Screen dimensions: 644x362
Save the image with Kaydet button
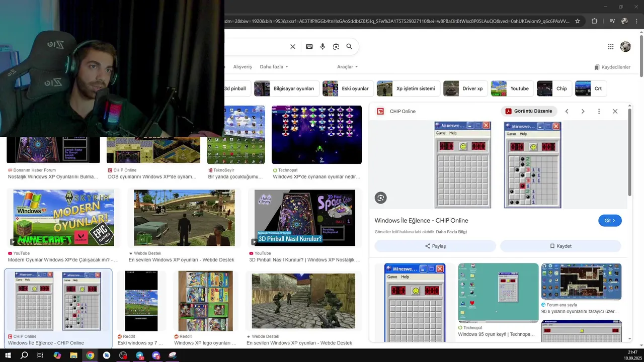tap(560, 246)
